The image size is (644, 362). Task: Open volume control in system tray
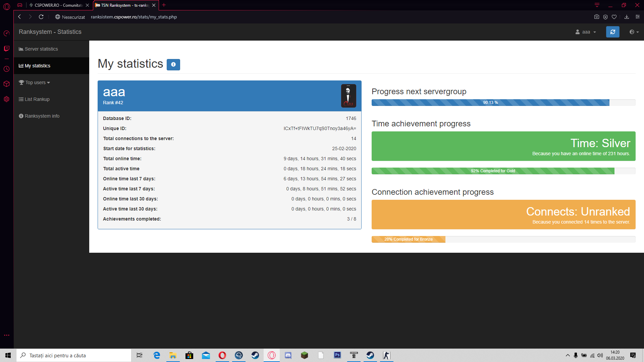(x=600, y=355)
